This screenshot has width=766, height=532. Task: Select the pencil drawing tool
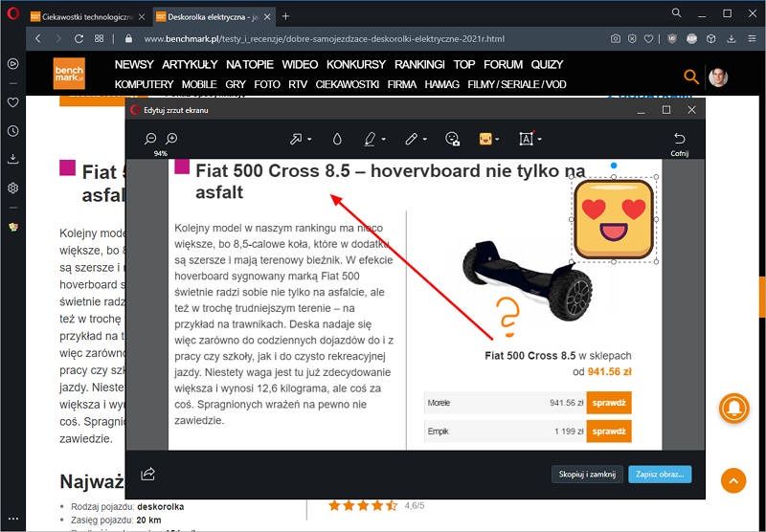pyautogui.click(x=412, y=139)
